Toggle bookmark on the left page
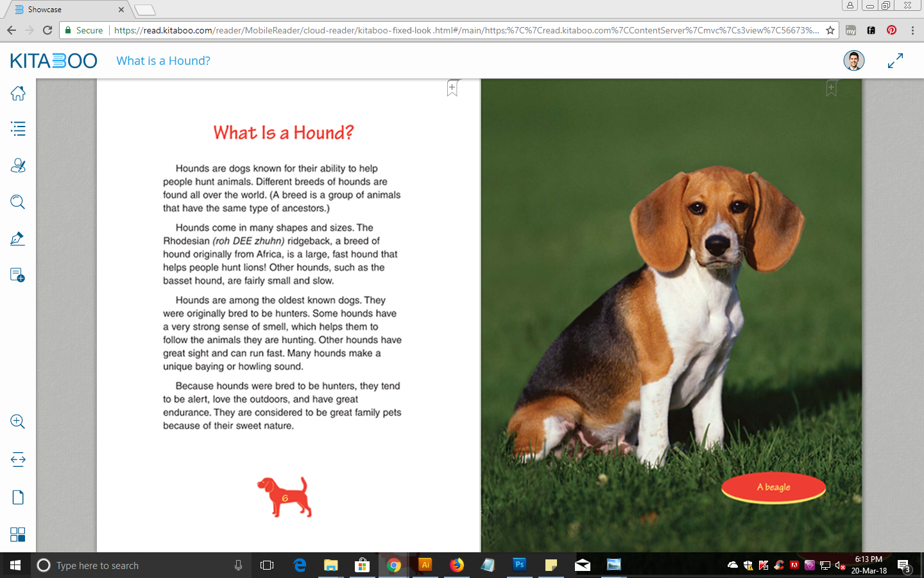The height and width of the screenshot is (578, 924). click(452, 89)
